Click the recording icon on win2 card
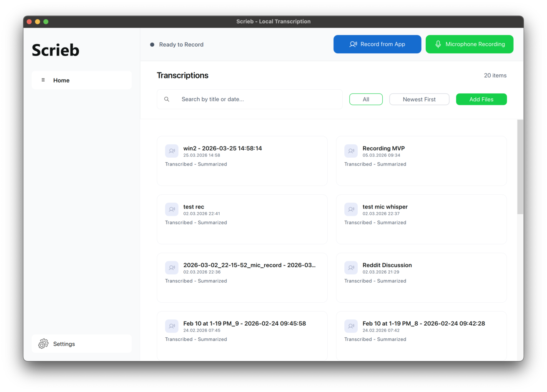This screenshot has height=392, width=547. pos(172,151)
